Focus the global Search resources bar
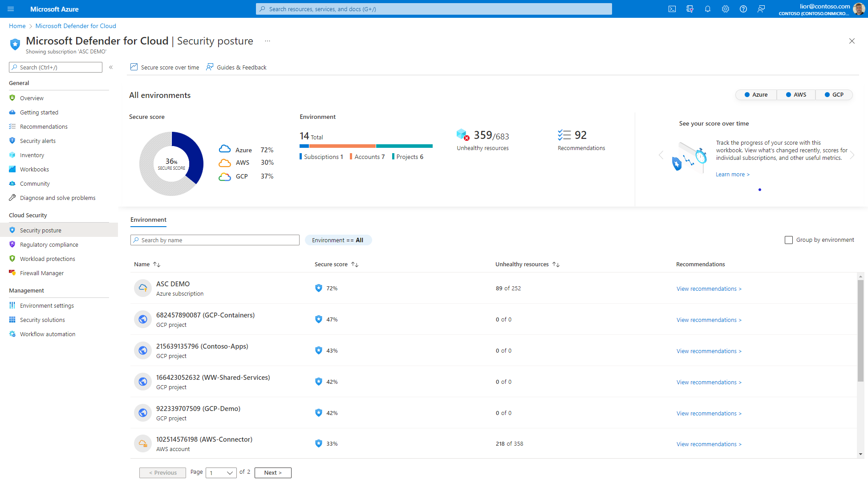The height and width of the screenshot is (484, 868). click(434, 9)
